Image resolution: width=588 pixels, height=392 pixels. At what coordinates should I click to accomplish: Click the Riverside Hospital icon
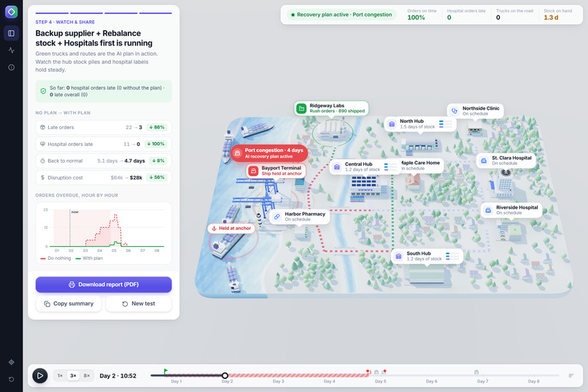pos(488,210)
